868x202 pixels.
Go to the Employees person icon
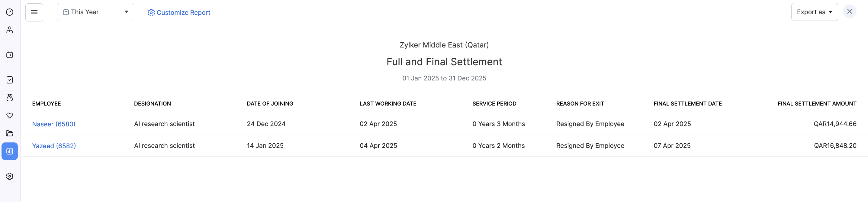10,30
